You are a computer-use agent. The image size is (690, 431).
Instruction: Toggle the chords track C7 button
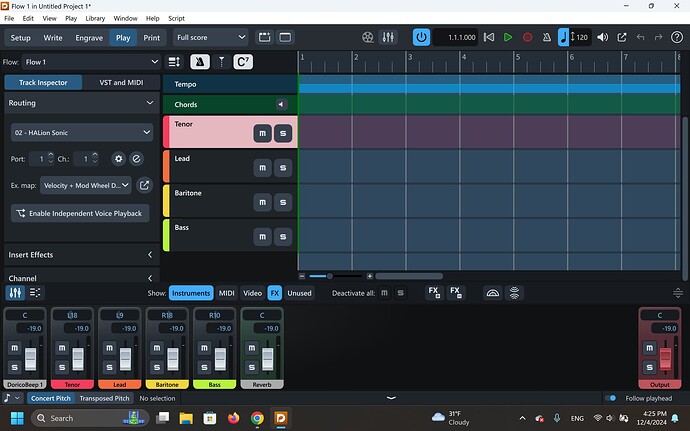click(243, 62)
